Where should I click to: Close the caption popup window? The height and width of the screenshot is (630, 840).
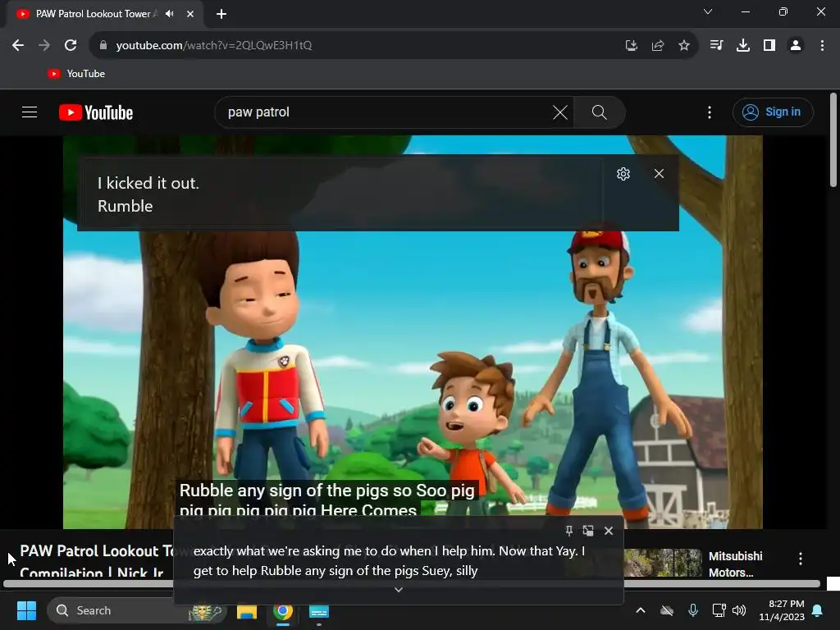tap(609, 531)
